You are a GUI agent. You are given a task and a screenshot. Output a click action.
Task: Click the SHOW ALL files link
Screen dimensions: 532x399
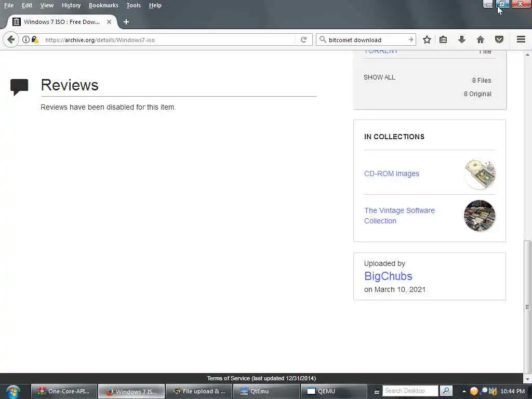379,77
